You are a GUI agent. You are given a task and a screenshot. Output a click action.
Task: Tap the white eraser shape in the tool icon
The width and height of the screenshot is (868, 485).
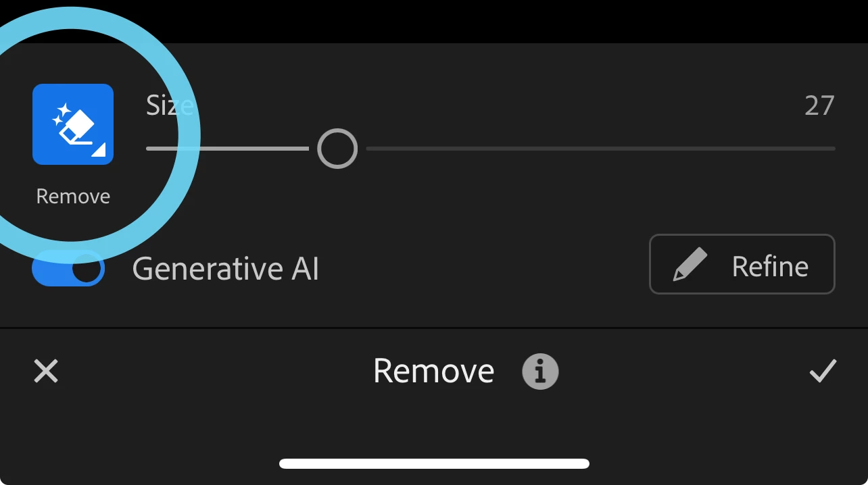[78, 128]
